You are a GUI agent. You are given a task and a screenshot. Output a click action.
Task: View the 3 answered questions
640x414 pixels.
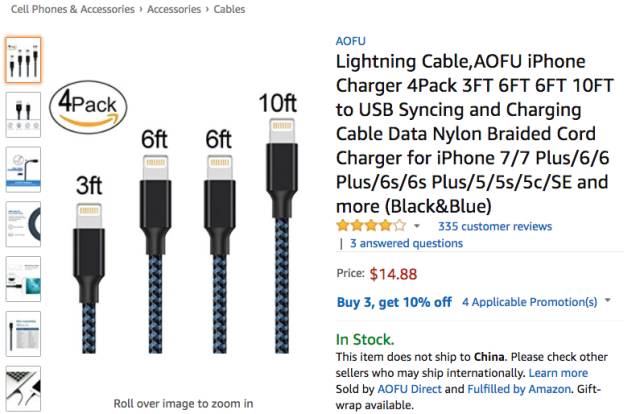406,243
